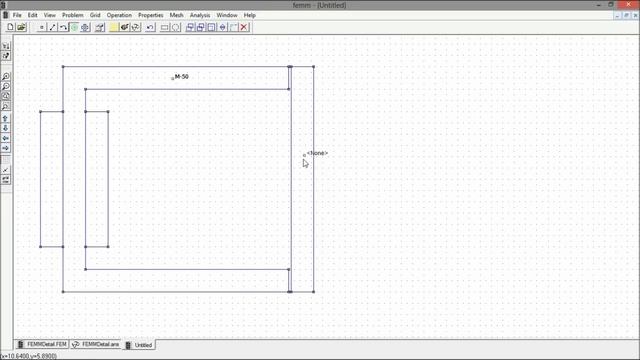Open the Analysis menu
The height and width of the screenshot is (360, 640).
click(200, 15)
